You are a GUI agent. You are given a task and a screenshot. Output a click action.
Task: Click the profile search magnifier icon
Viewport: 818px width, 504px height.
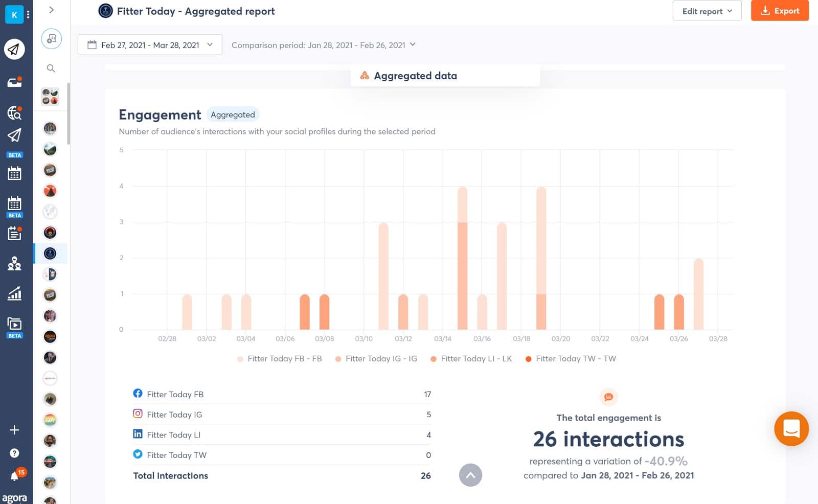[51, 68]
